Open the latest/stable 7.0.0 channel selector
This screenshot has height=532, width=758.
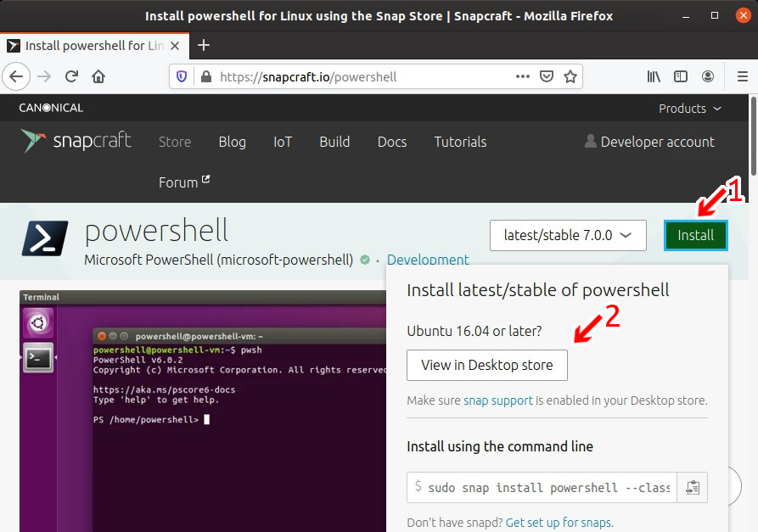click(x=567, y=235)
